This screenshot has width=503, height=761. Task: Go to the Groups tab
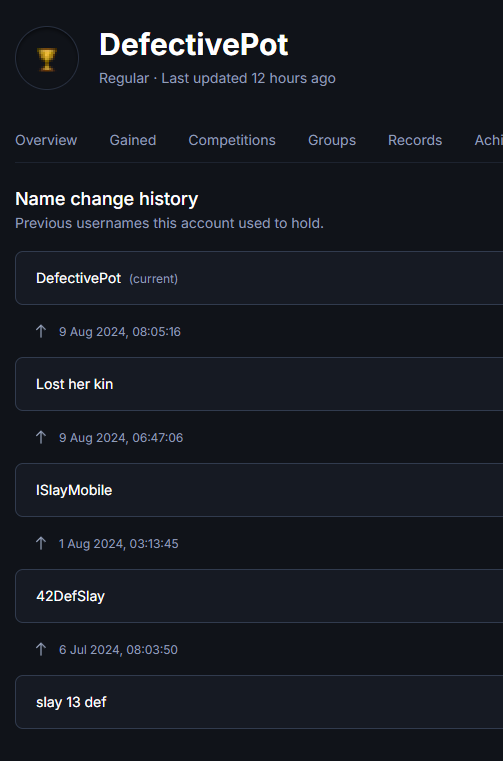click(332, 140)
